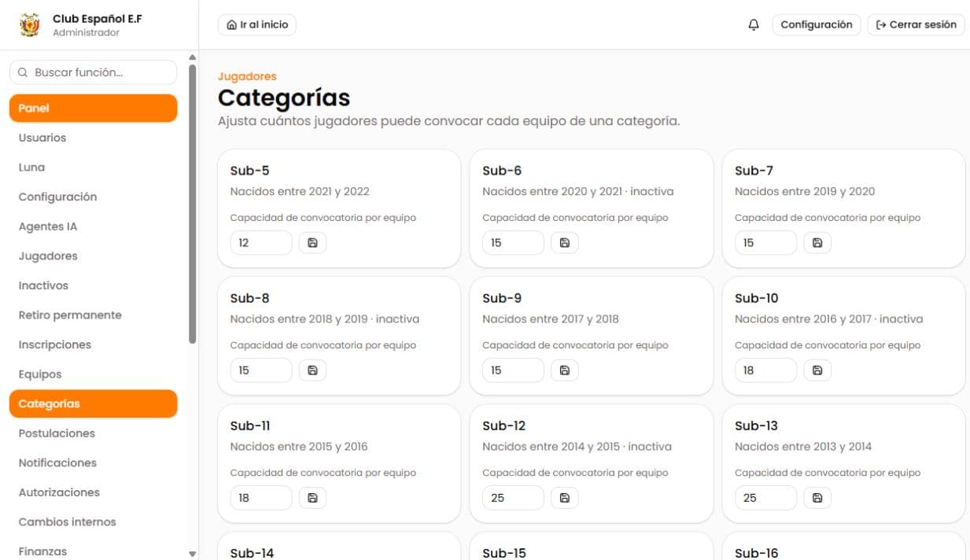Click the Sub-13 card title

point(756,426)
